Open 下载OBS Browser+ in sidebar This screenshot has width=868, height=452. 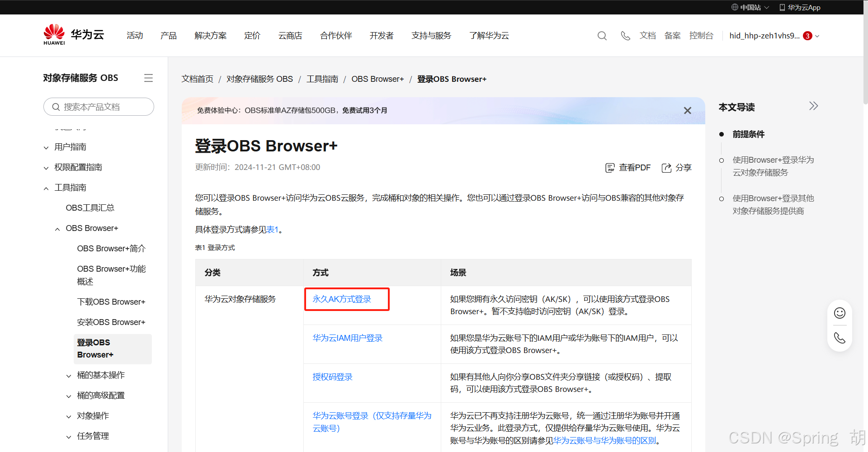click(111, 302)
